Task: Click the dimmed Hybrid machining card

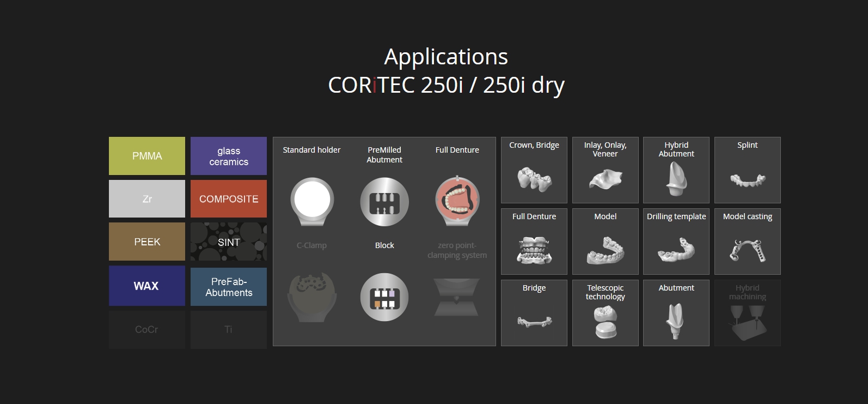Action: point(748,313)
